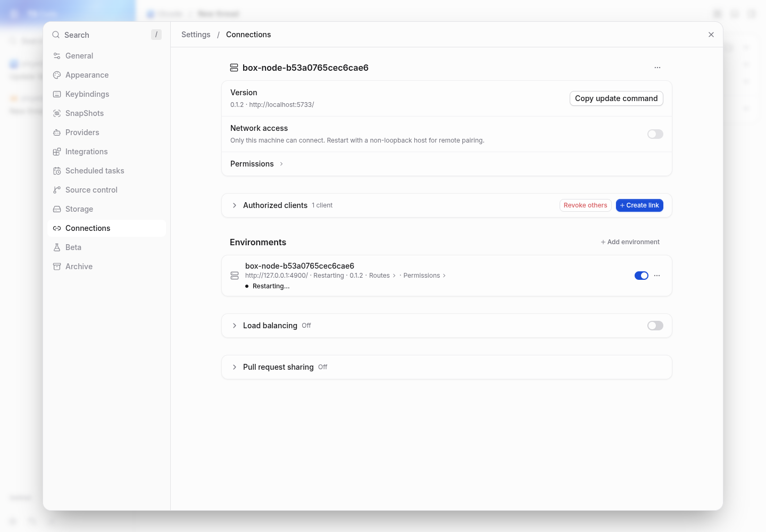Click the Revoke others button

[x=586, y=205]
